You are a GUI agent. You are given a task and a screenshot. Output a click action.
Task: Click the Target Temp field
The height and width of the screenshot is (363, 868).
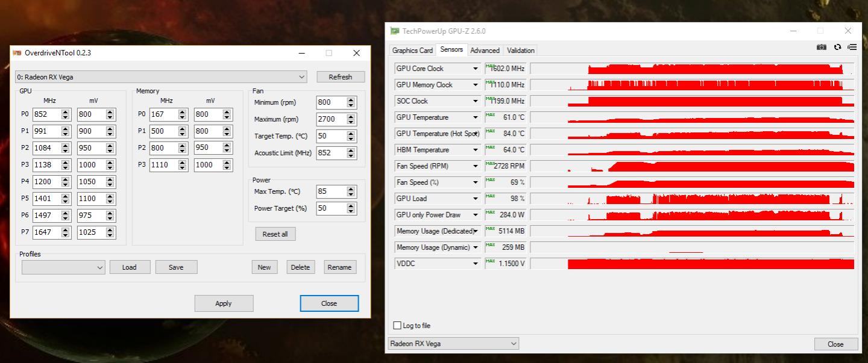point(331,136)
